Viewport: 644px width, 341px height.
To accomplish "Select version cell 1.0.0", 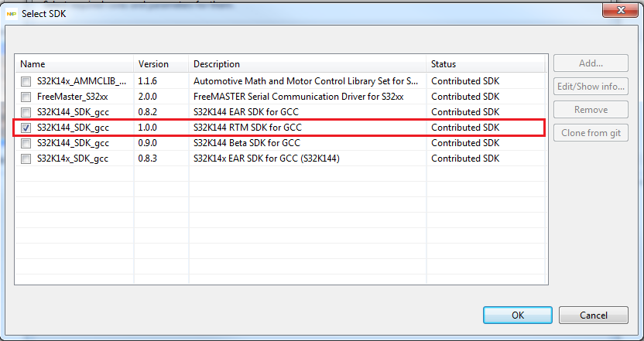I will [147, 128].
